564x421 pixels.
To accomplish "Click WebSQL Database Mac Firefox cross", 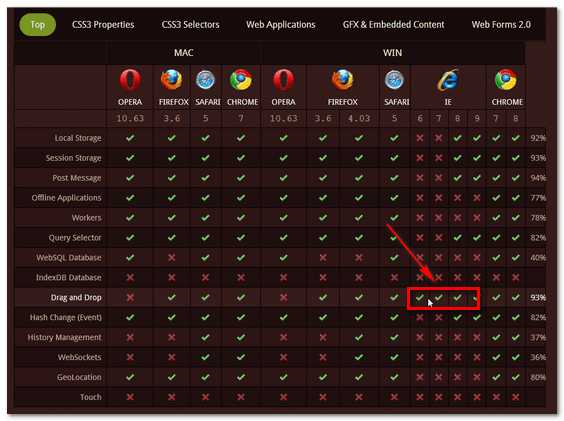I will pyautogui.click(x=172, y=258).
